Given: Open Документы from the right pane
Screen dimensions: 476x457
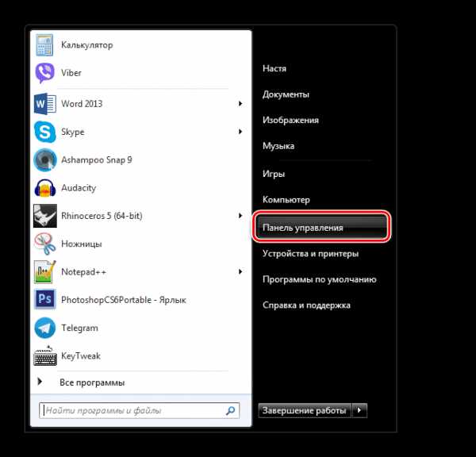Looking at the screenshot, I should pyautogui.click(x=286, y=94).
